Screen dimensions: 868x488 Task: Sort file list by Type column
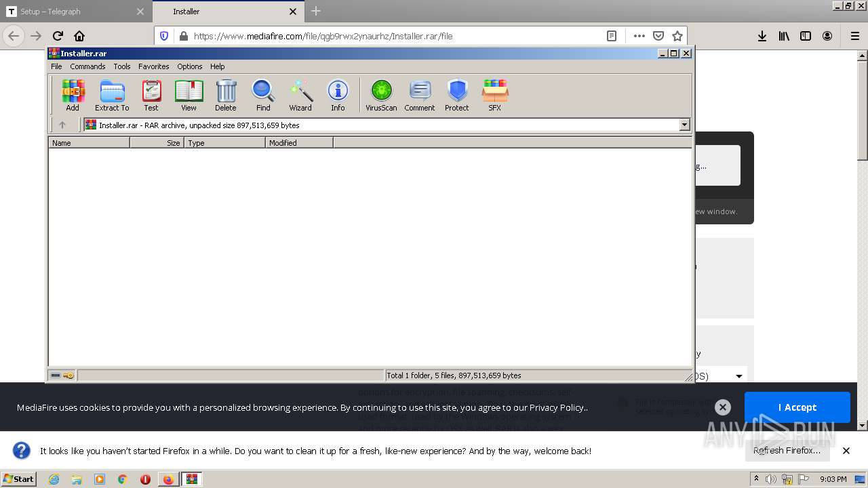coord(224,142)
